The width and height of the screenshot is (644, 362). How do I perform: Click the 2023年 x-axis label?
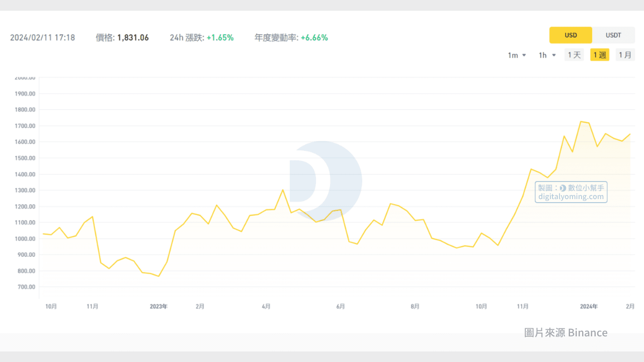(x=158, y=306)
